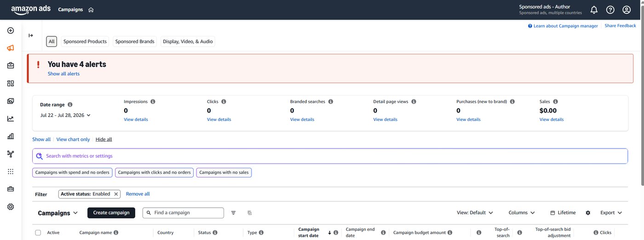This screenshot has width=644, height=240.
Task: Open the megaphone campaigns sidebar icon
Action: pyautogui.click(x=11, y=48)
